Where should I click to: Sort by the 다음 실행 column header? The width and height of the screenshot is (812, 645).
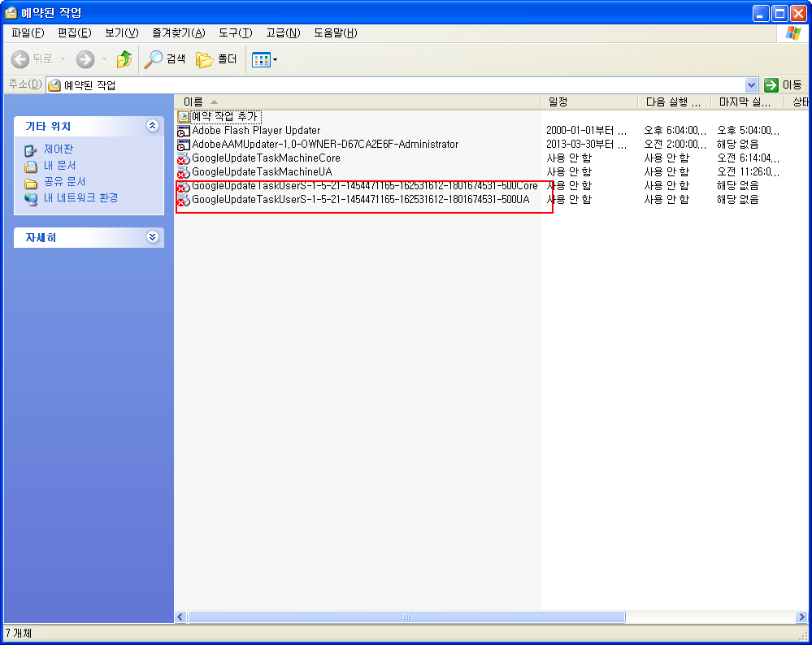point(675,102)
